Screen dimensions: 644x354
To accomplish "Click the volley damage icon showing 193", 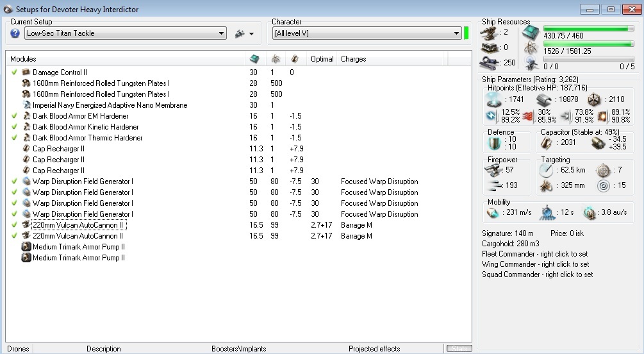I will 493,185.
